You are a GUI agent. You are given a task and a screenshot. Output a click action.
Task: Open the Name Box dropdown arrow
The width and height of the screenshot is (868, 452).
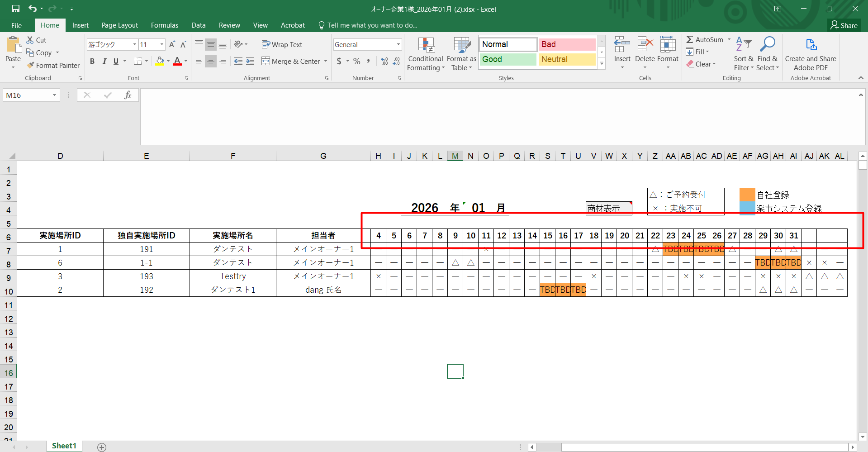click(54, 95)
